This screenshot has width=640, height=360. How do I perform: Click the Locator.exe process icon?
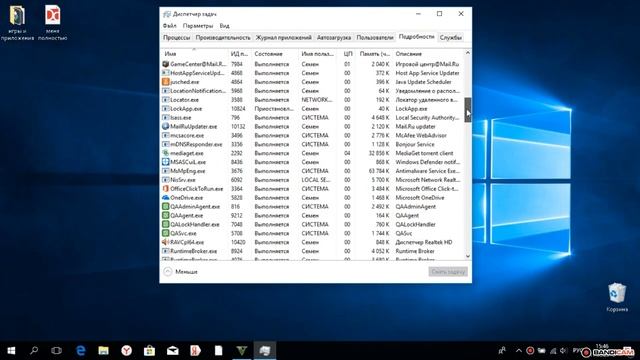[x=165, y=100]
